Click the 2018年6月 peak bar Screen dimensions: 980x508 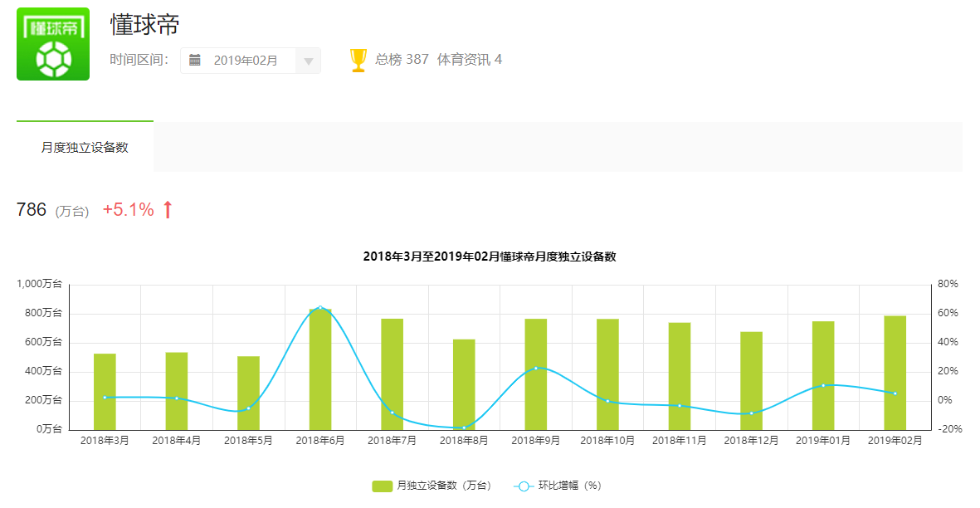[x=320, y=369]
